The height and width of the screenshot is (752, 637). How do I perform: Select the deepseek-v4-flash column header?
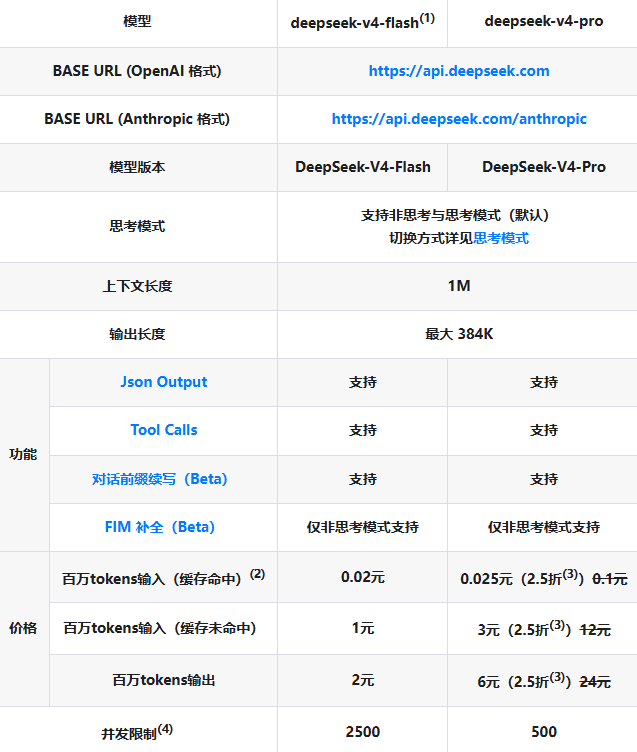pos(362,22)
